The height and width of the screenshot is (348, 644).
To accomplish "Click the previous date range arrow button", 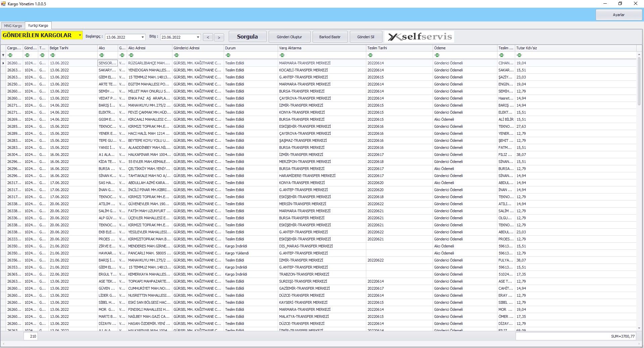I will coord(208,37).
